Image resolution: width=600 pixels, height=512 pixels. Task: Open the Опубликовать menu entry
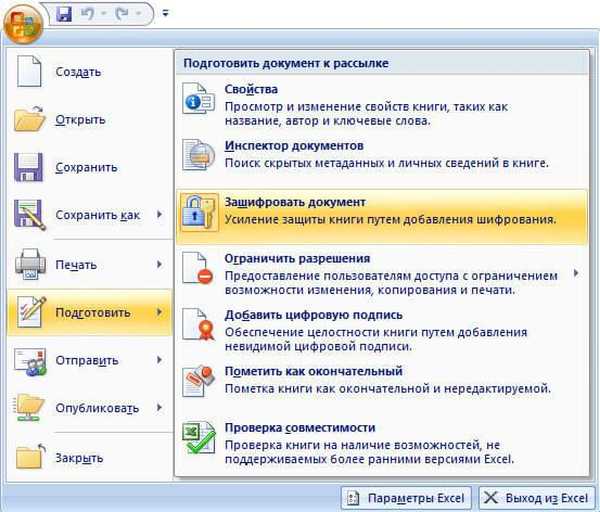point(90,408)
